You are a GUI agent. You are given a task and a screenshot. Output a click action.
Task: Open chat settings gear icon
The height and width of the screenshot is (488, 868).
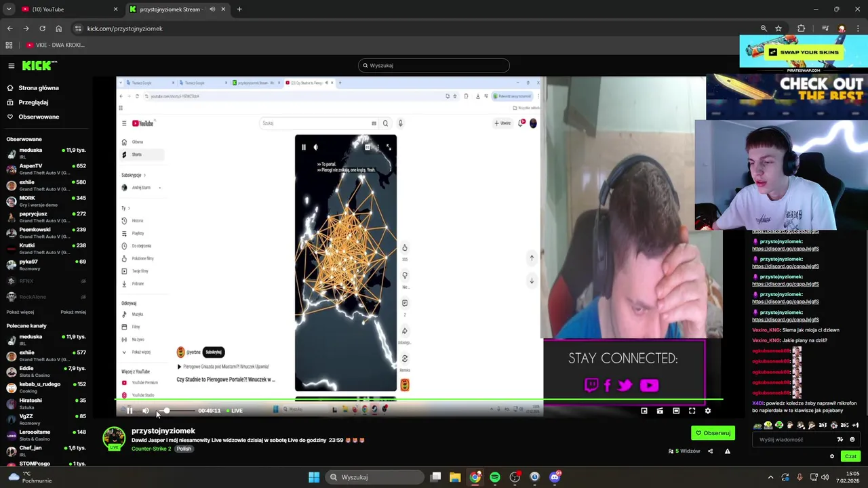[832, 456]
